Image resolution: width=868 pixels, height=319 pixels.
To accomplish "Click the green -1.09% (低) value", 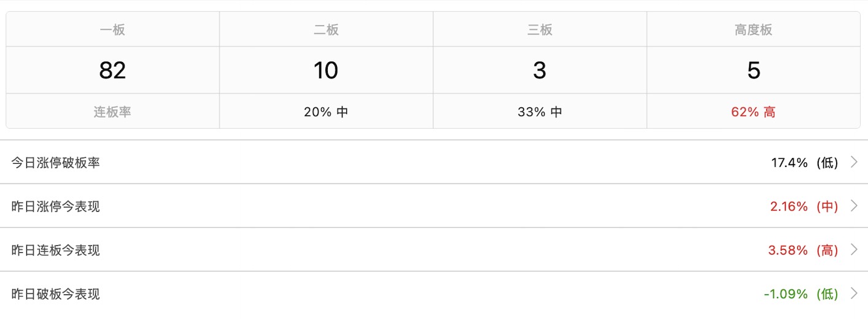I will 800,294.
